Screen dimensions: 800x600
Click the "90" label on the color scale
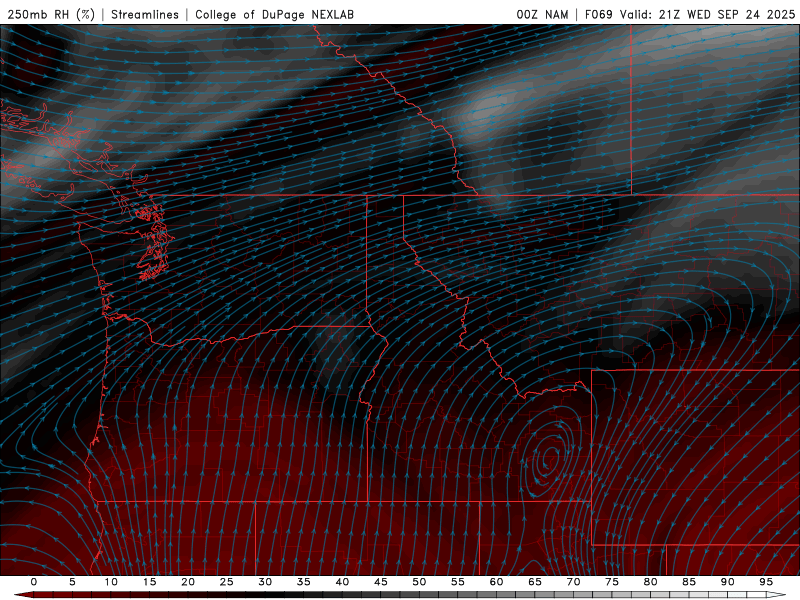click(728, 582)
